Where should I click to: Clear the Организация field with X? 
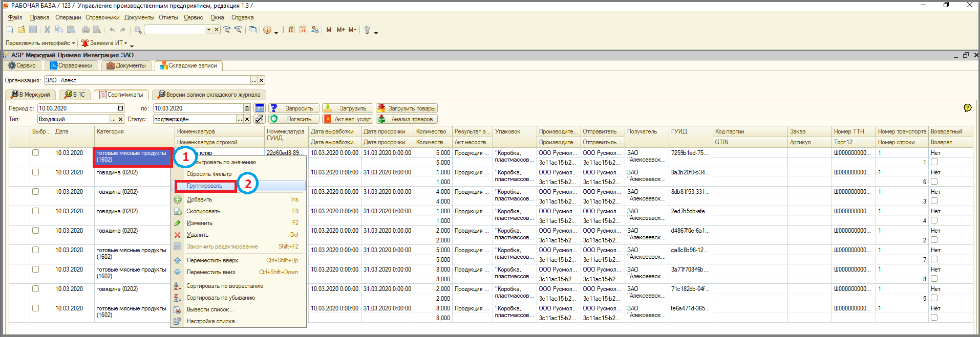click(261, 80)
